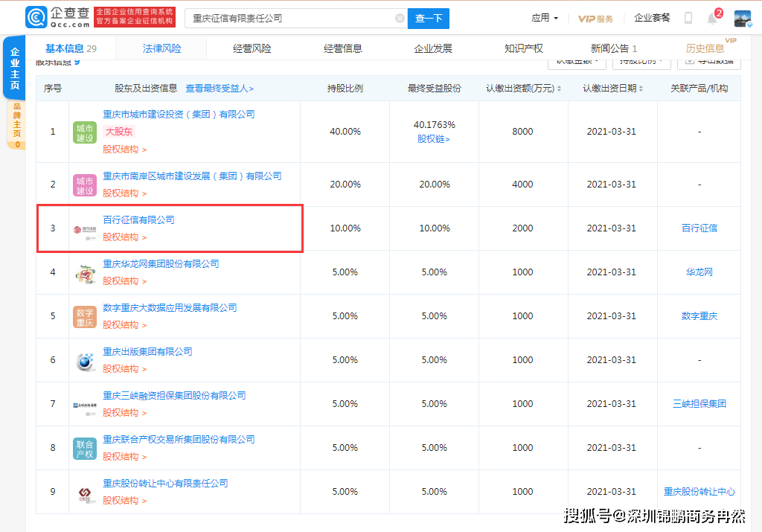The image size is (762, 532).
Task: Select 企业主页 side tab
Action: click(x=15, y=68)
